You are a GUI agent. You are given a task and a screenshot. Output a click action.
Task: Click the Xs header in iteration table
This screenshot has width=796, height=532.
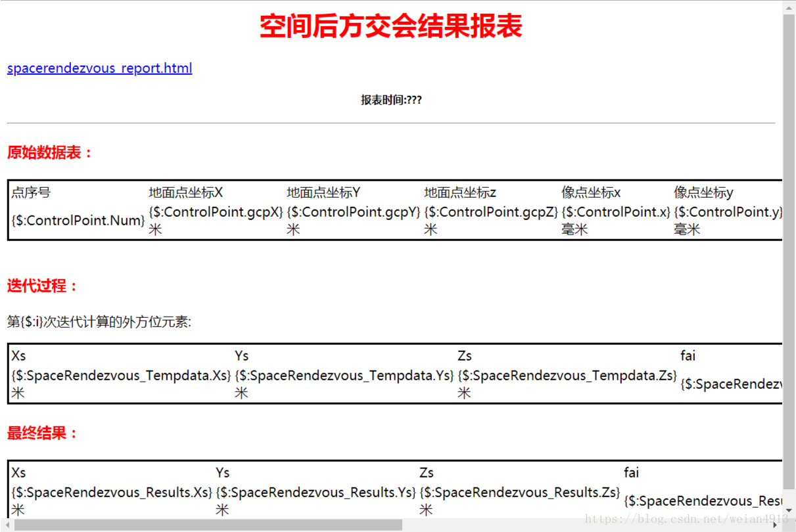click(x=18, y=355)
